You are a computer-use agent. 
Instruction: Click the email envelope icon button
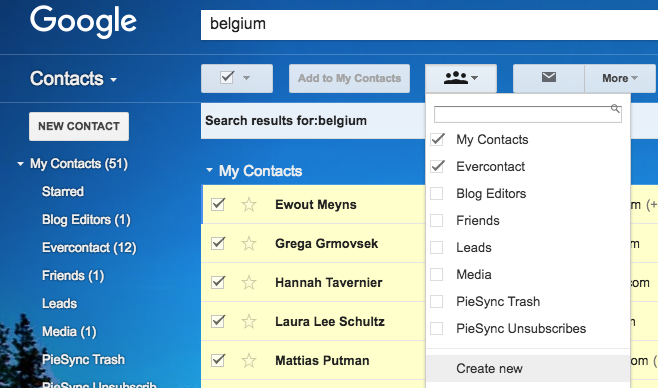pyautogui.click(x=548, y=78)
